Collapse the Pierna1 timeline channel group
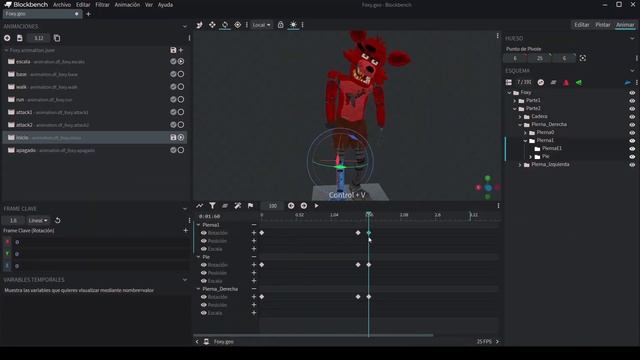 198,225
